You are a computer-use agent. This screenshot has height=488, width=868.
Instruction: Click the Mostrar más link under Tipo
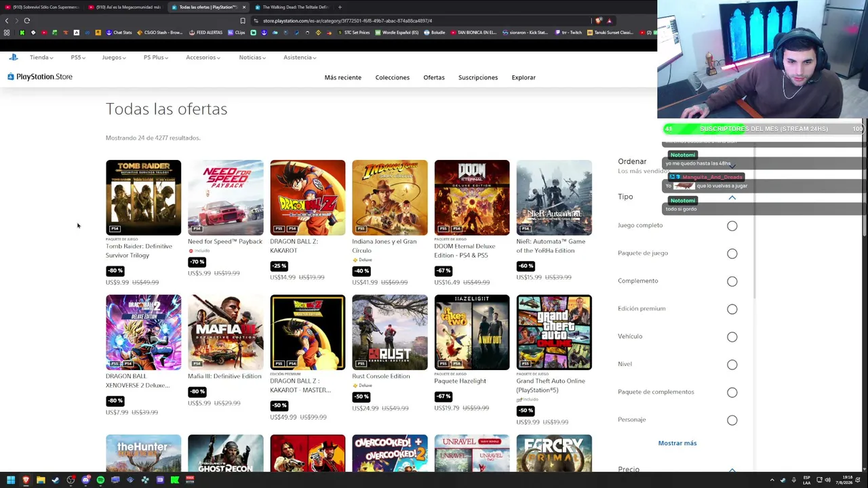677,443
